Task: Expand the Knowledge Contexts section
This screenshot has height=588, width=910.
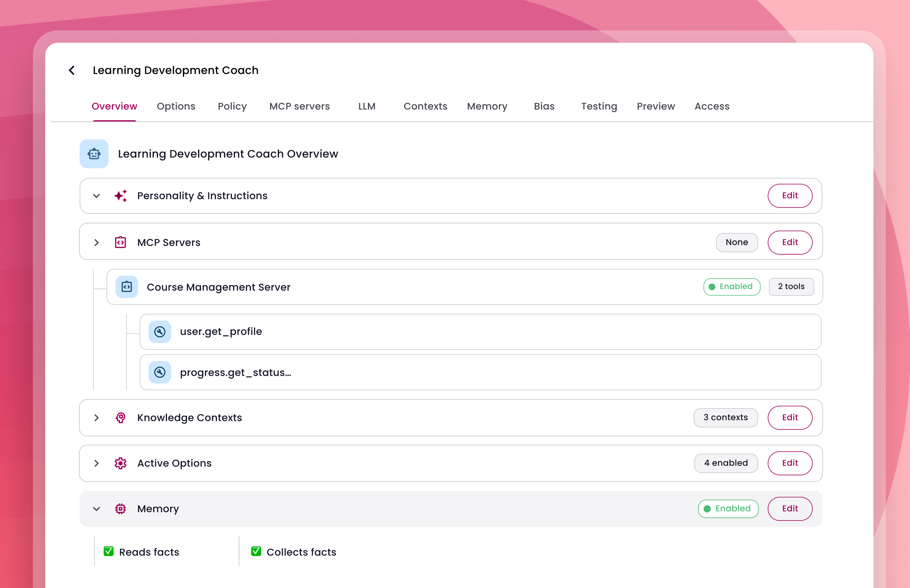Action: point(97,418)
